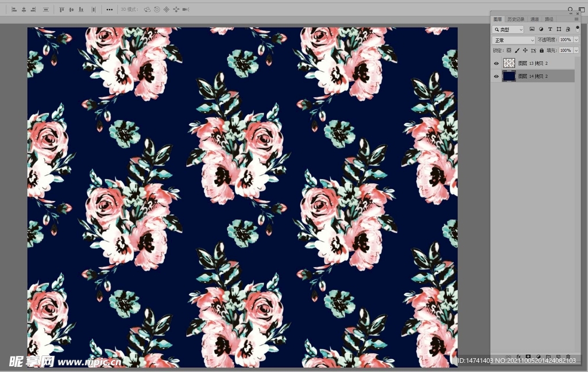Select the 3D roll object mode icon
588x372 pixels.
[157, 9]
